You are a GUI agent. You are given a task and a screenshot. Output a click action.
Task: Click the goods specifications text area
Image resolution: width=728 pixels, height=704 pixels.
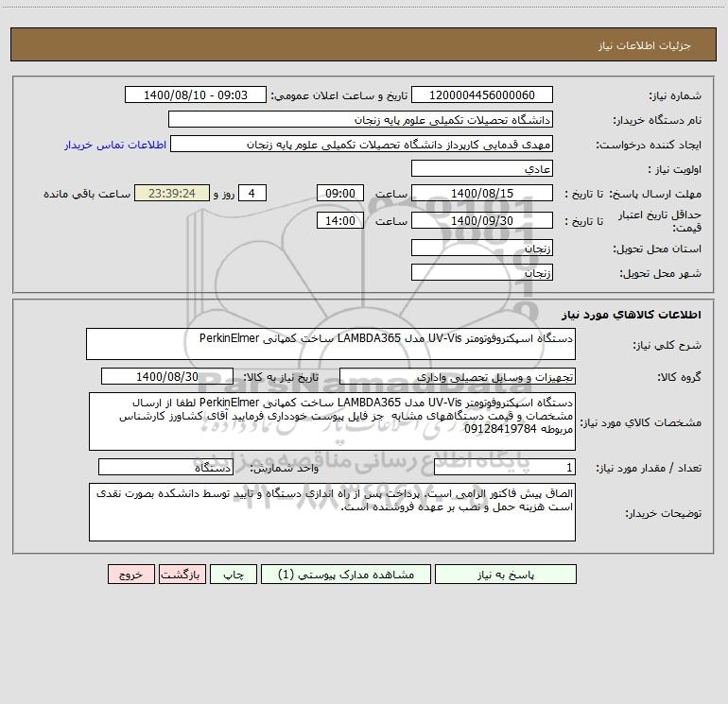tap(332, 421)
